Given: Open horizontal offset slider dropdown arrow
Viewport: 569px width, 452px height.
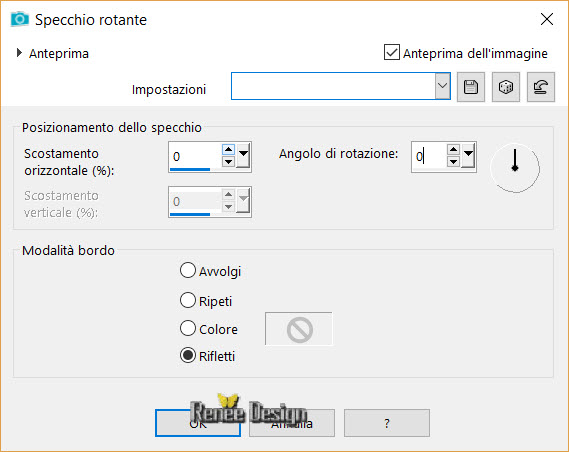Looking at the screenshot, I should (x=243, y=155).
